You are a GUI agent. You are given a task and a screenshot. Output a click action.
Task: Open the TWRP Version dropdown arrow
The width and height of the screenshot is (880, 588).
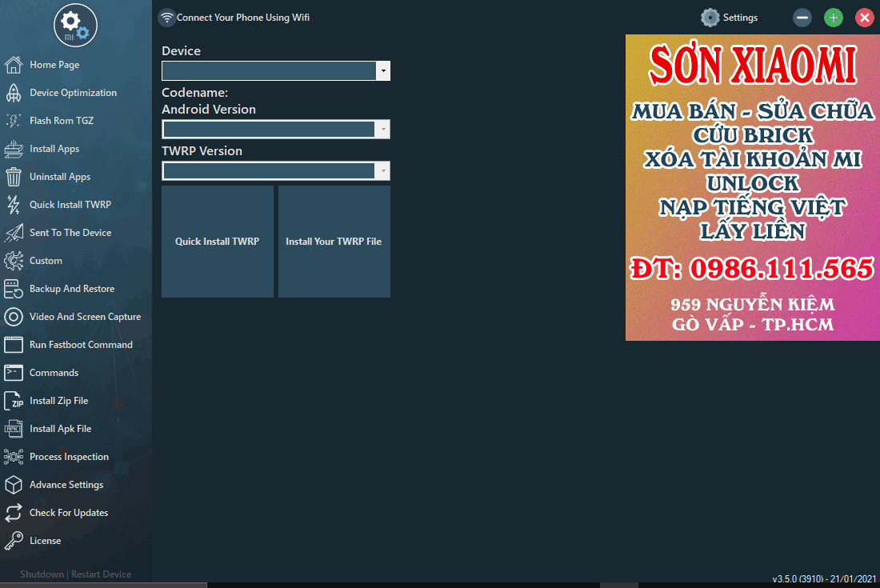[x=383, y=170]
